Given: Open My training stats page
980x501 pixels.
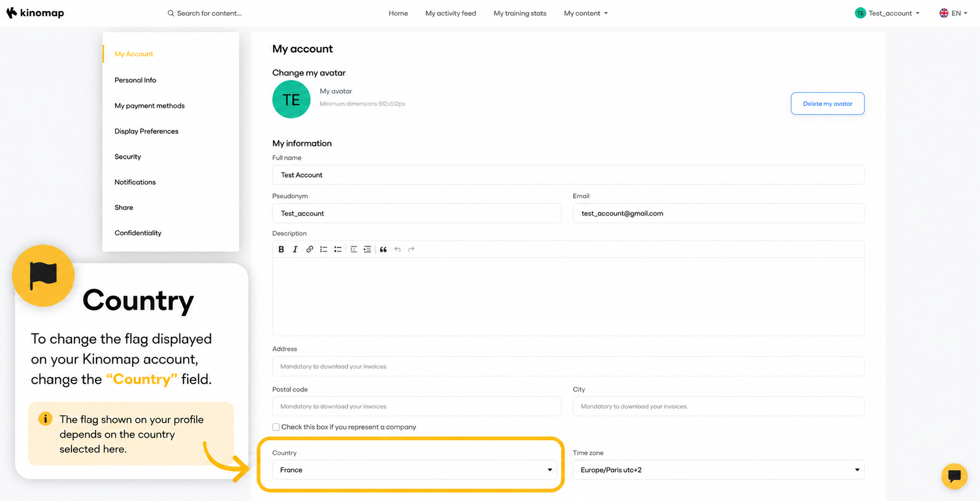Looking at the screenshot, I should click(520, 13).
